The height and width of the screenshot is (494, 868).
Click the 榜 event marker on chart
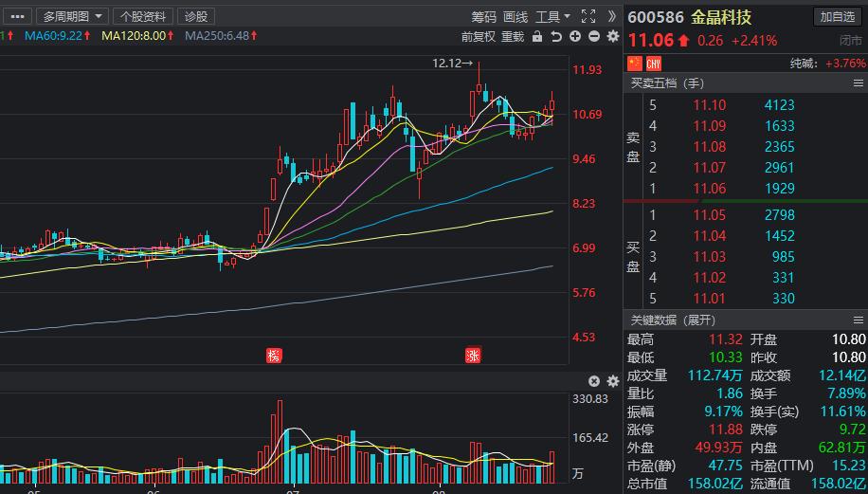[x=274, y=356]
